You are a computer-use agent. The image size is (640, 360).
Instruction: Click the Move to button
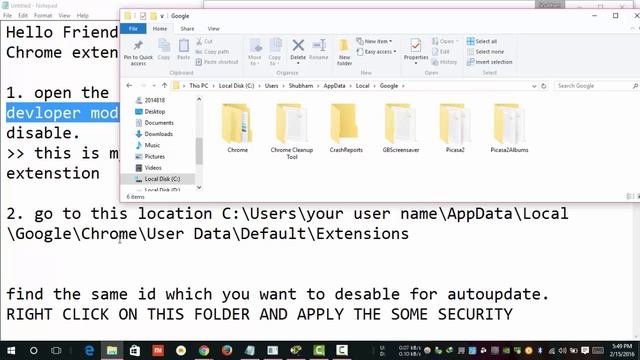[255, 52]
